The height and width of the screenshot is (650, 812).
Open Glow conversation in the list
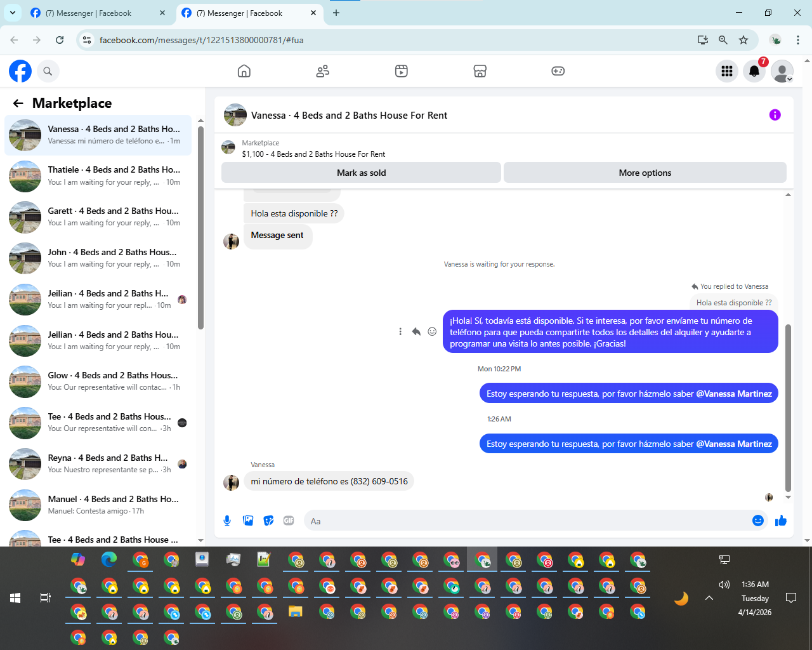pos(98,381)
